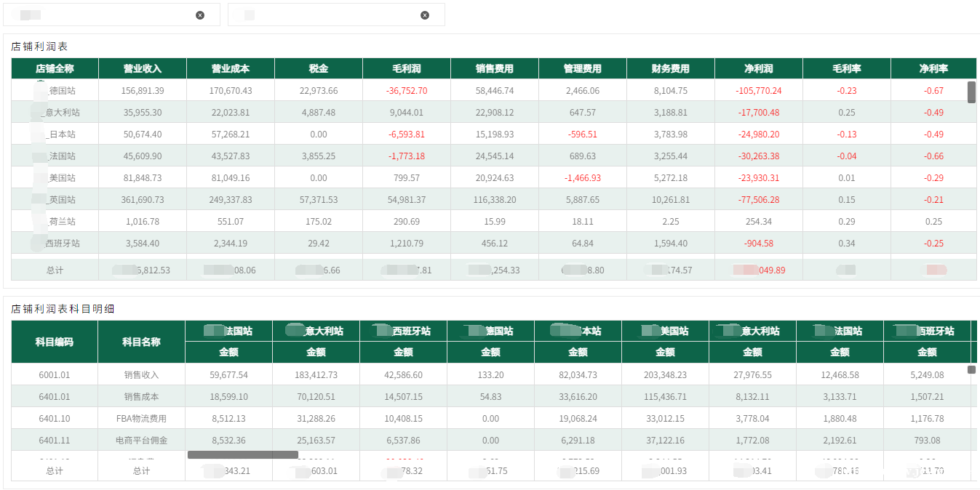
Task: Click the 科目编码 column header
Action: pos(55,342)
